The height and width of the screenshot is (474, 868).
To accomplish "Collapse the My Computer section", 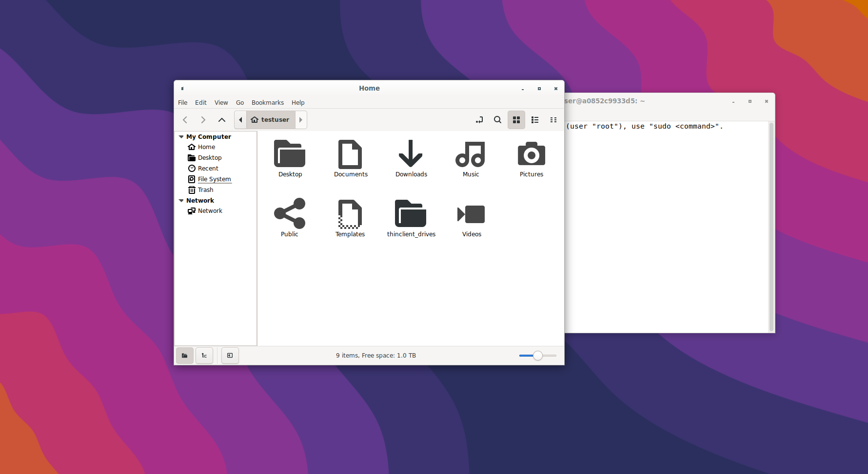I will [181, 137].
